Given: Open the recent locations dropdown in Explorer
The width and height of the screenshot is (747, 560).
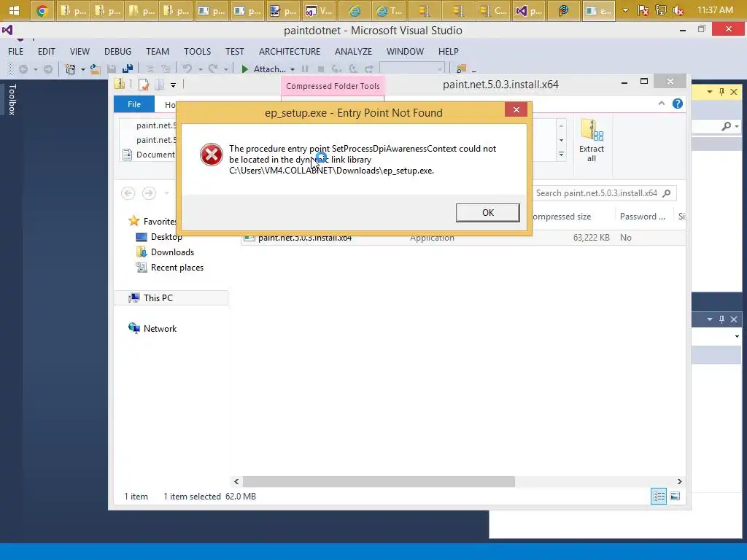Looking at the screenshot, I should click(167, 192).
